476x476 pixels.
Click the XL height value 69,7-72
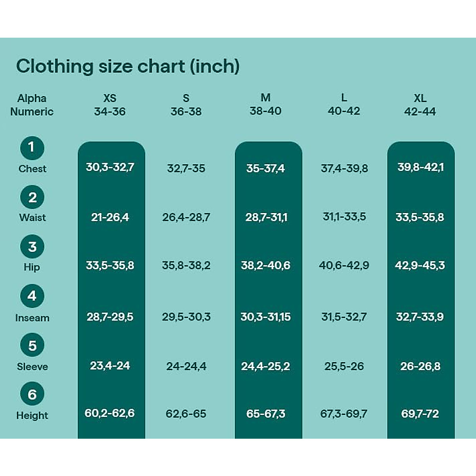pyautogui.click(x=420, y=414)
